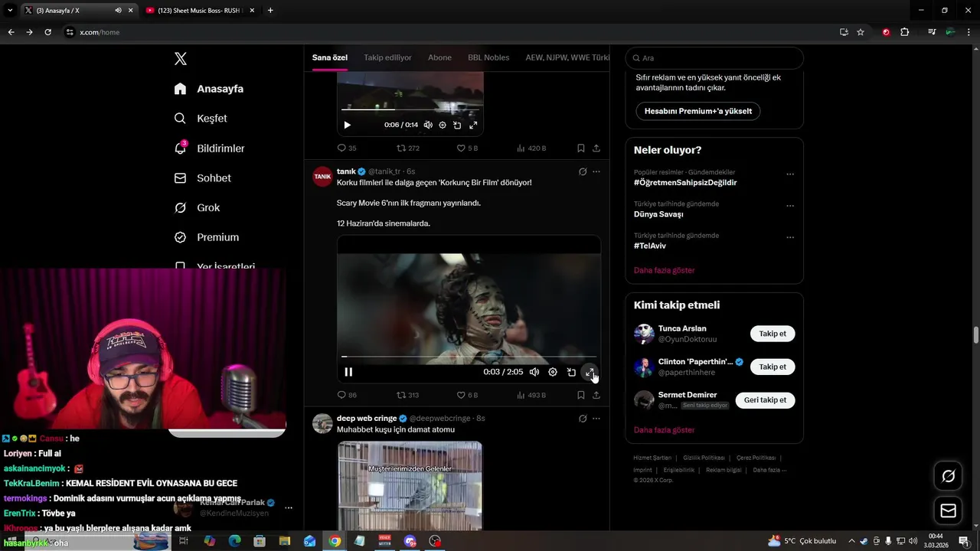
Task: Open Chrome from the taskbar
Action: [x=335, y=541]
